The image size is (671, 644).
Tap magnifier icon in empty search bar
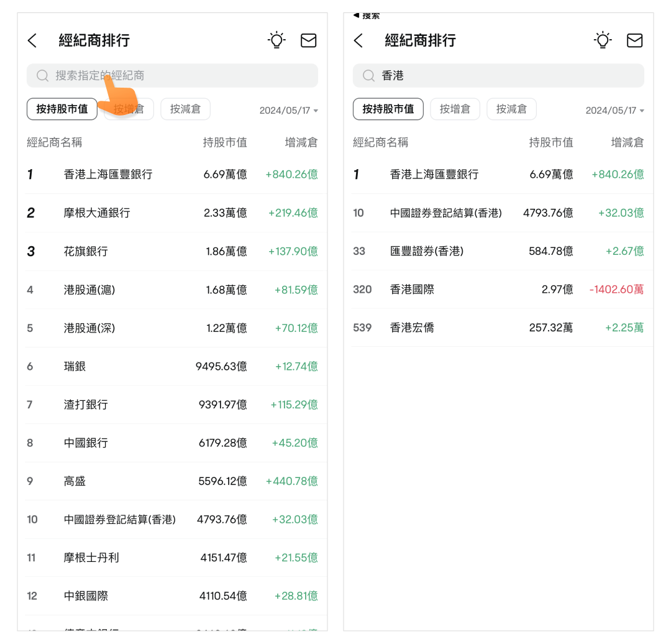click(43, 76)
